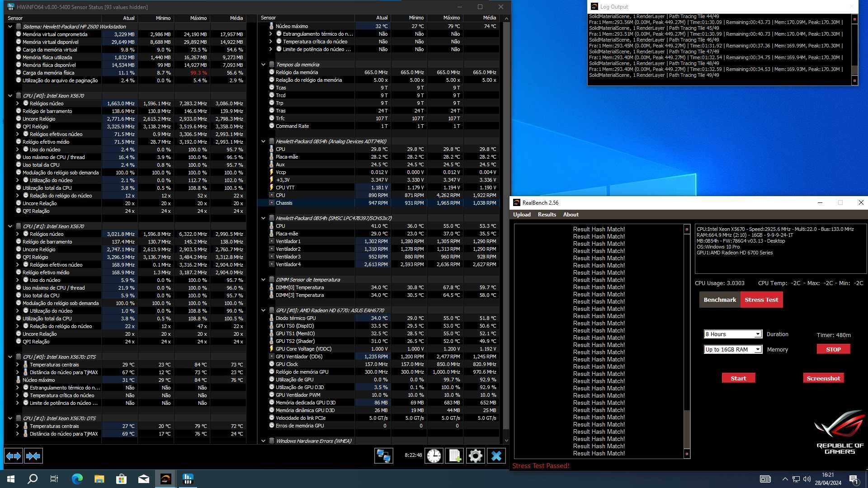Select the GPU Core Voltage (VDDC) row

point(379,349)
